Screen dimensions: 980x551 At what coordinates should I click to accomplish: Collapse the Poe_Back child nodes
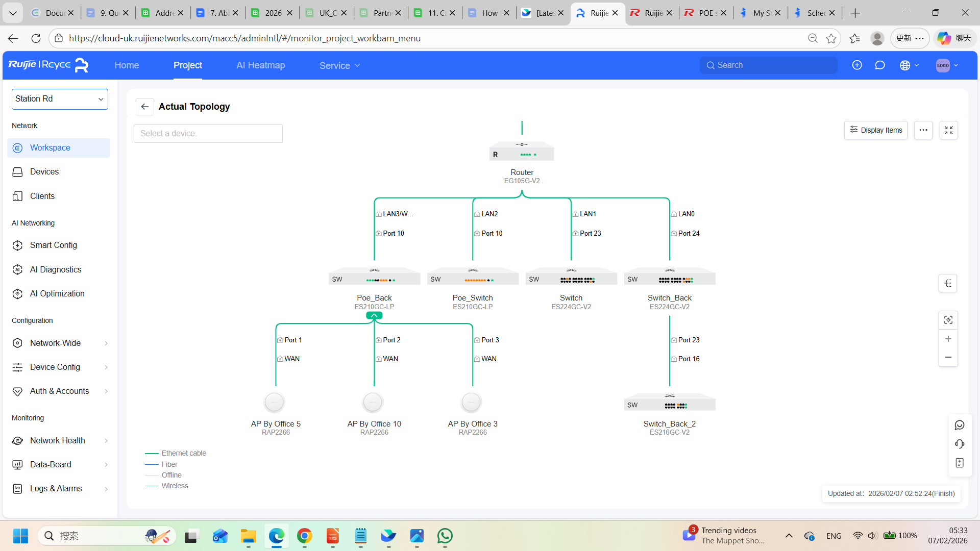point(374,316)
